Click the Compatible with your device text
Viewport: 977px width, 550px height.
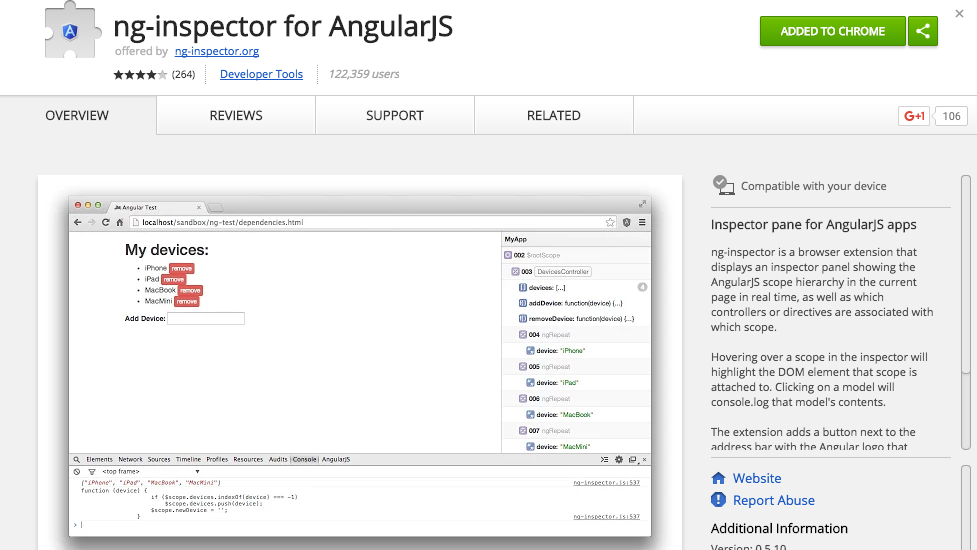pos(813,186)
